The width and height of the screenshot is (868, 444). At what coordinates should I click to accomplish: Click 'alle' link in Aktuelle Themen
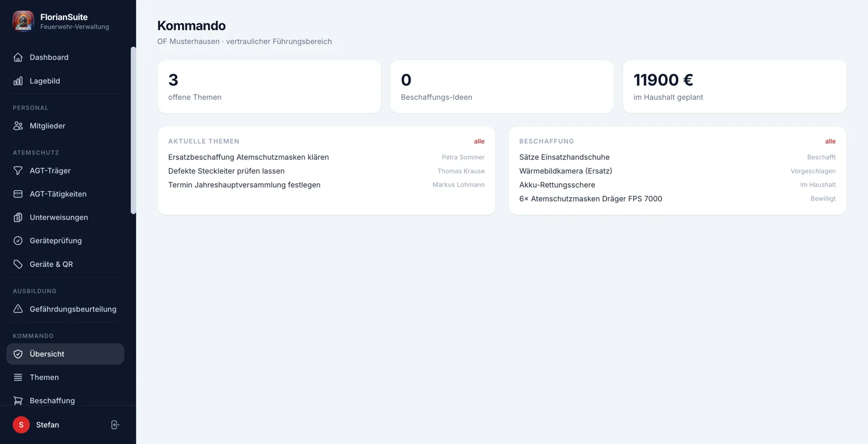[x=479, y=141]
